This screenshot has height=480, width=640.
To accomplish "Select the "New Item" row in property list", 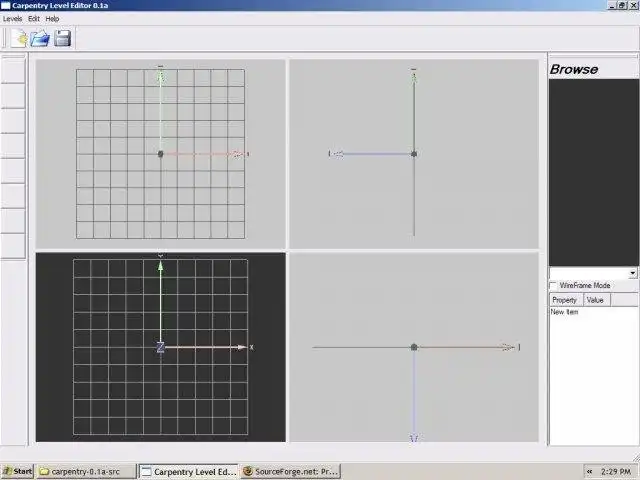I will pos(564,312).
